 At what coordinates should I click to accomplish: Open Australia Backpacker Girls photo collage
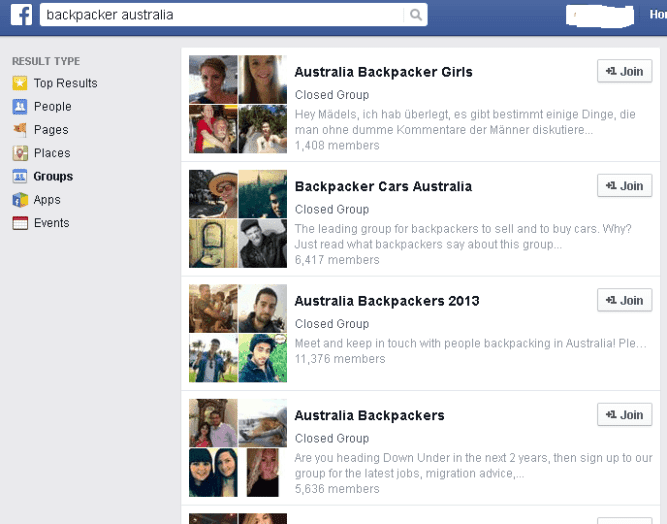pos(238,104)
